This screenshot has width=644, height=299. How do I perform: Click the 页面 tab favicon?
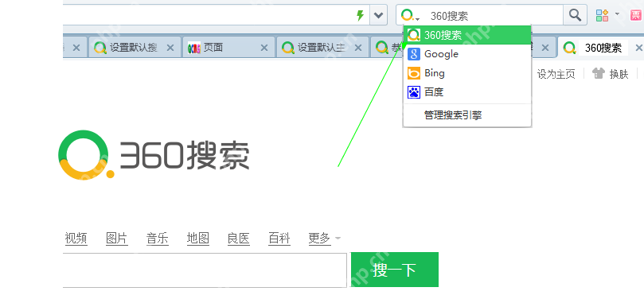(194, 48)
